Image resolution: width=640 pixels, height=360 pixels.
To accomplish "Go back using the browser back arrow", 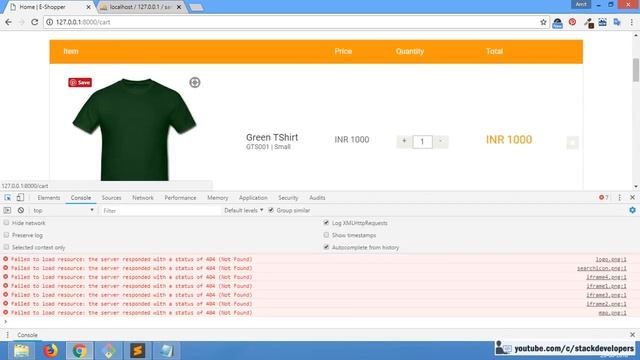I will click(8, 22).
